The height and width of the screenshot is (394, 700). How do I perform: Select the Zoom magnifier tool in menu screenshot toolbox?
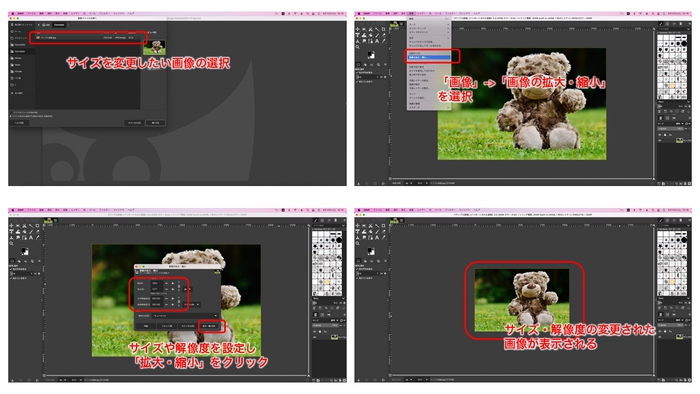(x=358, y=47)
